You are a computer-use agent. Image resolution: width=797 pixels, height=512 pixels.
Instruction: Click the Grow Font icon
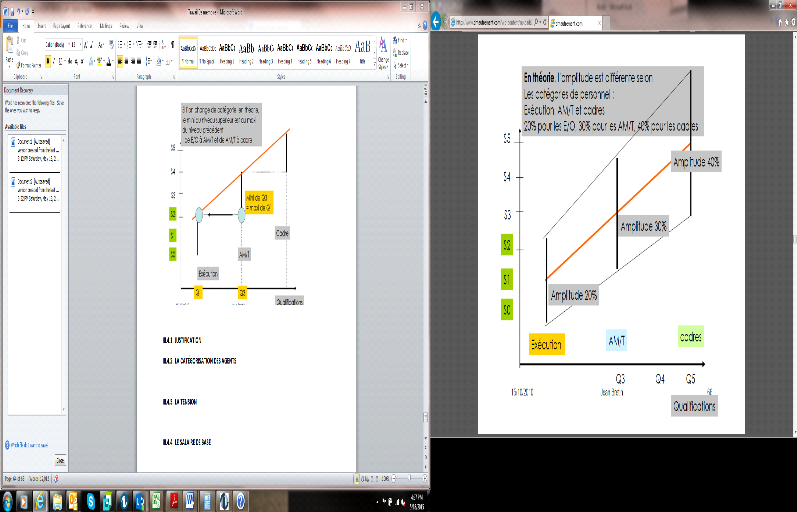[x=85, y=45]
